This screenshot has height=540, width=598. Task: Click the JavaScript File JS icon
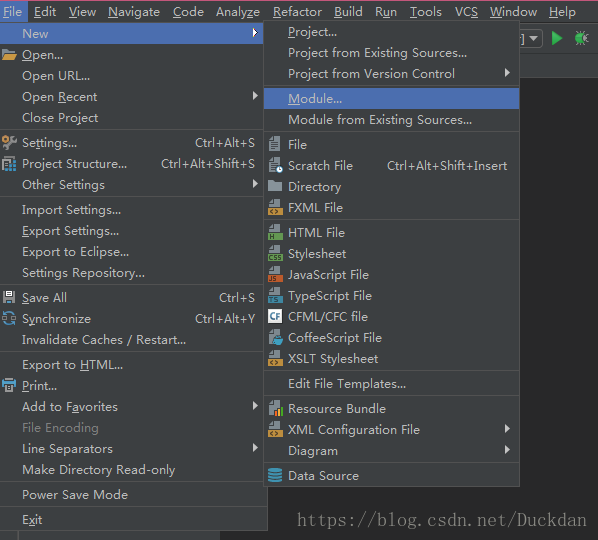275,274
